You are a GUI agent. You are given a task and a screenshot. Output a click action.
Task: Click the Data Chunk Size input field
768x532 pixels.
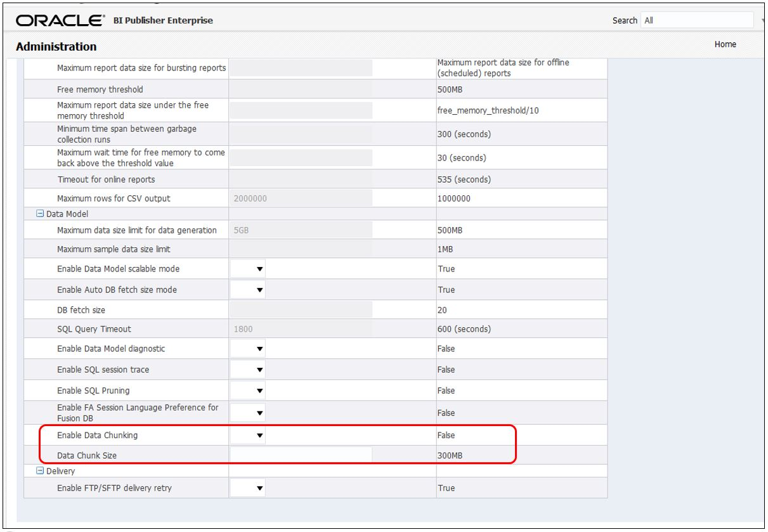coord(301,455)
